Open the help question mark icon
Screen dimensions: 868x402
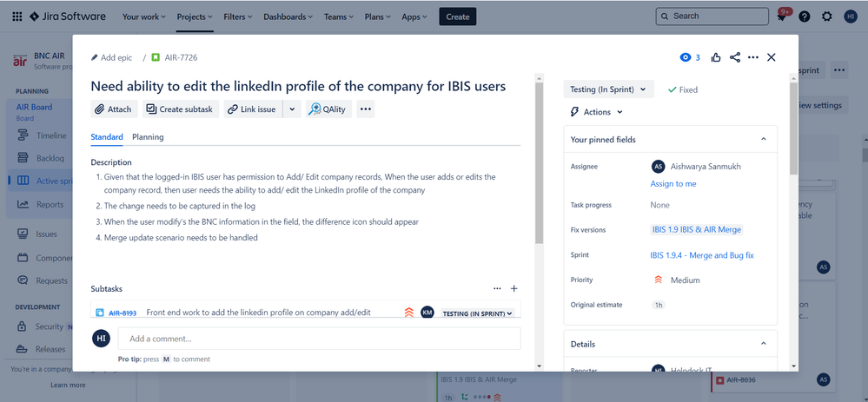click(805, 16)
